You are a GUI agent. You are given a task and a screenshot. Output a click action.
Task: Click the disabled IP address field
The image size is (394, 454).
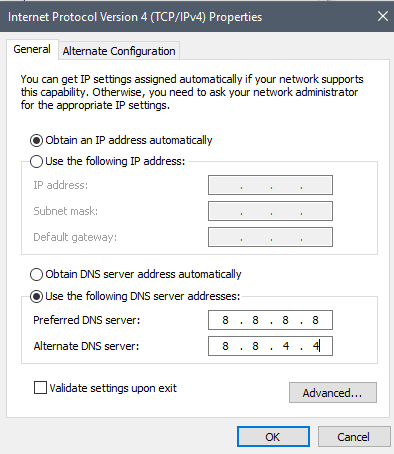270,185
